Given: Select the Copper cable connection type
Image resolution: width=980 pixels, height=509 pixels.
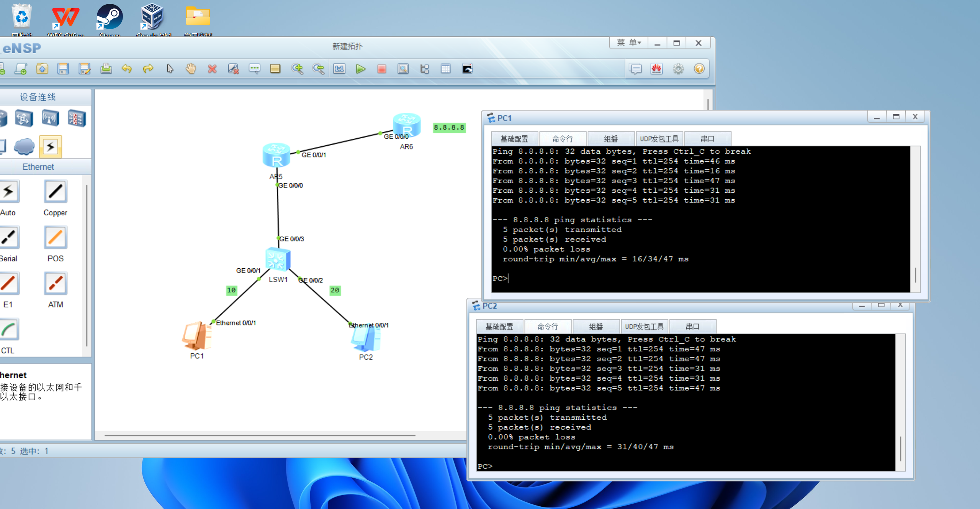Looking at the screenshot, I should [x=56, y=192].
